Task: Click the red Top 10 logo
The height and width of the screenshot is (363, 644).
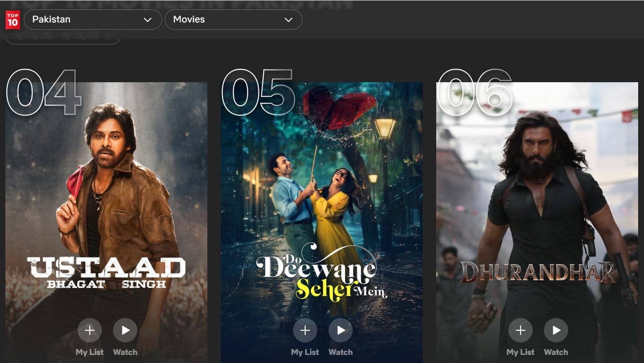Action: point(13,20)
